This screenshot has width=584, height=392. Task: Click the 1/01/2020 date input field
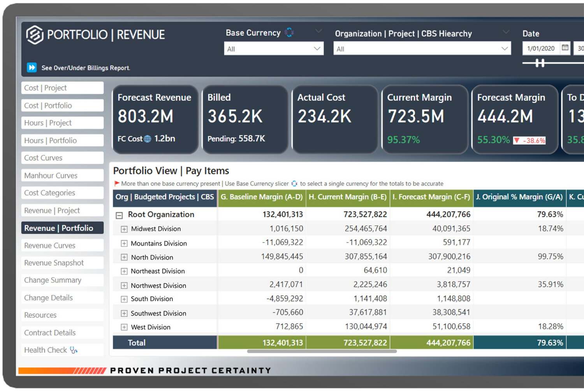[x=542, y=48]
